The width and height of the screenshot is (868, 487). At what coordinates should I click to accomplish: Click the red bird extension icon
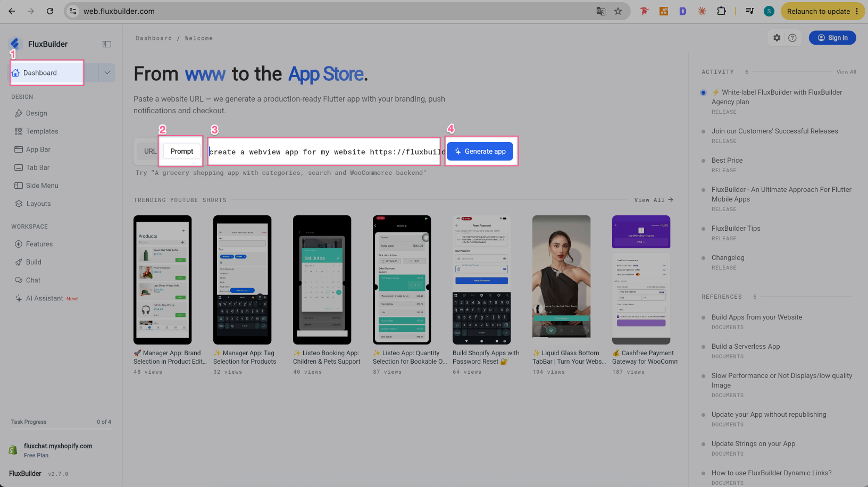coord(645,11)
